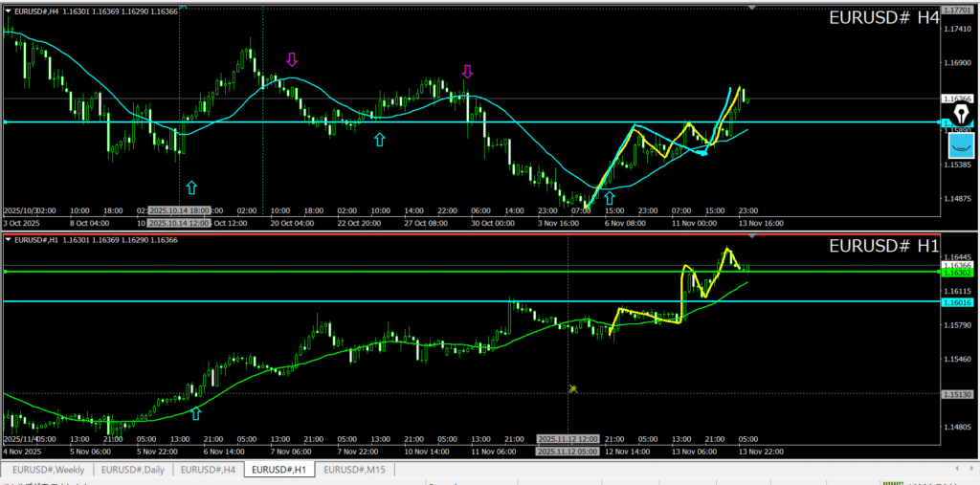Select the magenta down arrow near 27 Oct
Viewport: 980px width, 485px height.
tap(467, 72)
